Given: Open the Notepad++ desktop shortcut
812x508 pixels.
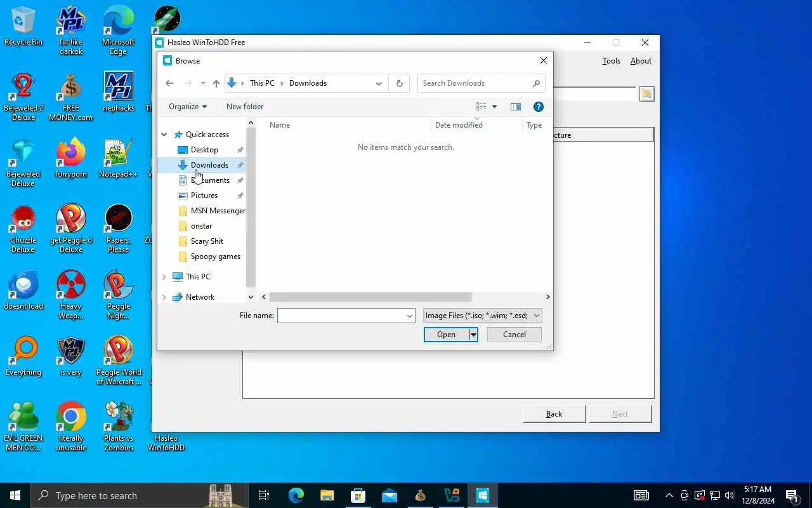Looking at the screenshot, I should coord(119,158).
